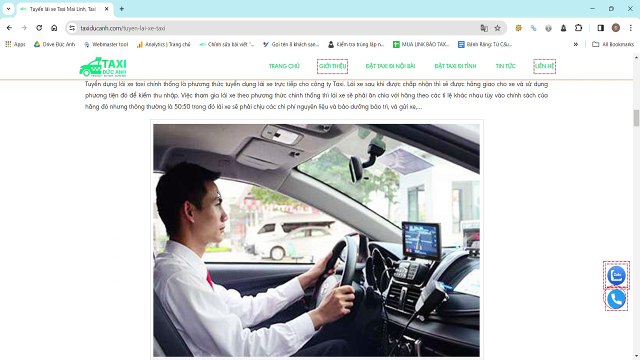Screen dimensions: 640x360
Task: Click the Taxi Đức Anh logo
Action: pyautogui.click(x=103, y=67)
